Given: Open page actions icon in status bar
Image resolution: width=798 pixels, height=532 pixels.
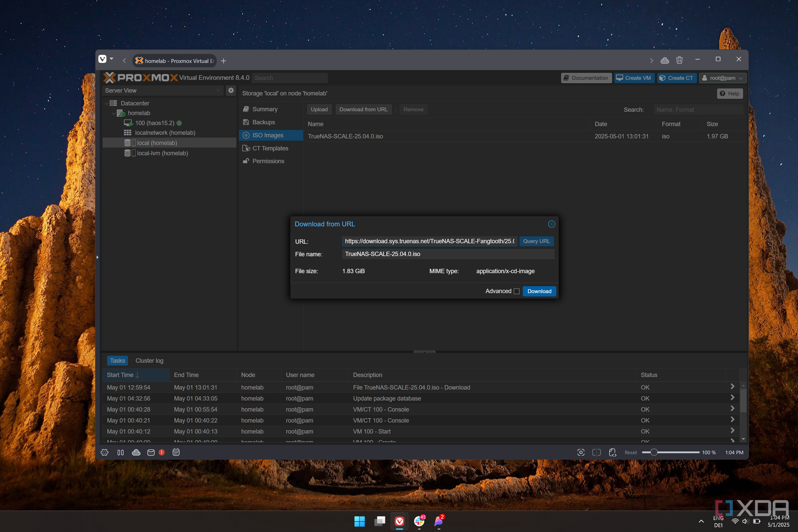Looking at the screenshot, I should (612, 452).
